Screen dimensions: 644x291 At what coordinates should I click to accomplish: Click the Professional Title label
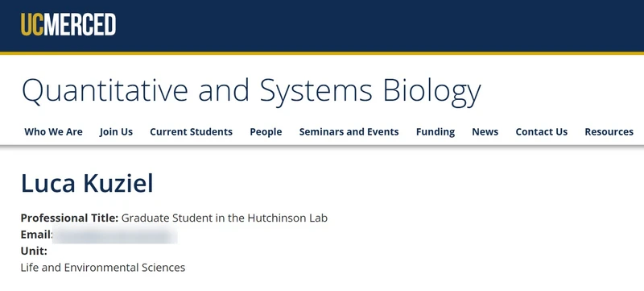[x=69, y=218]
